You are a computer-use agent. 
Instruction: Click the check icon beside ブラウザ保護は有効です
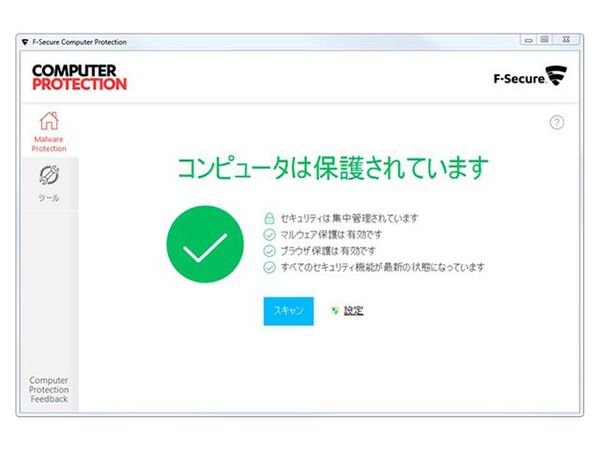[x=269, y=251]
